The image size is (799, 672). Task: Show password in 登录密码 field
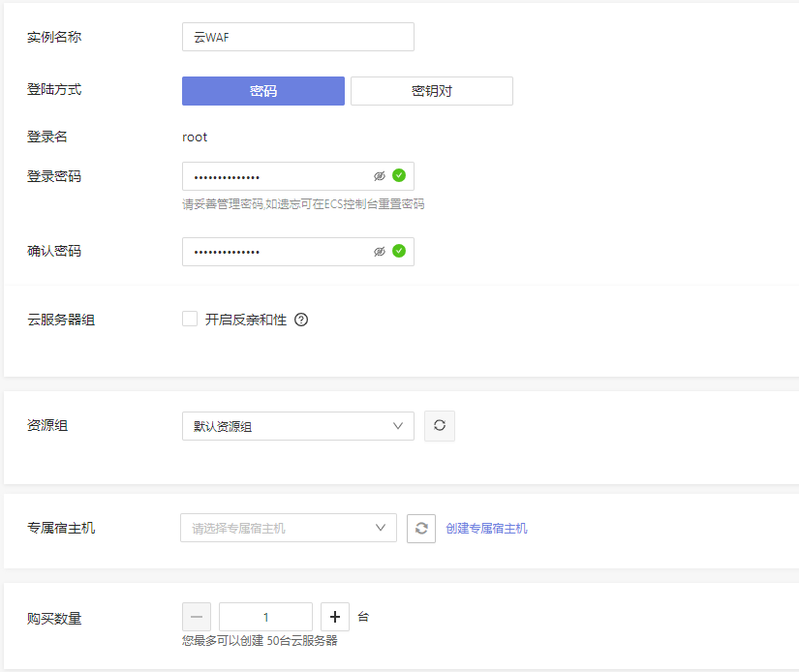click(x=380, y=176)
